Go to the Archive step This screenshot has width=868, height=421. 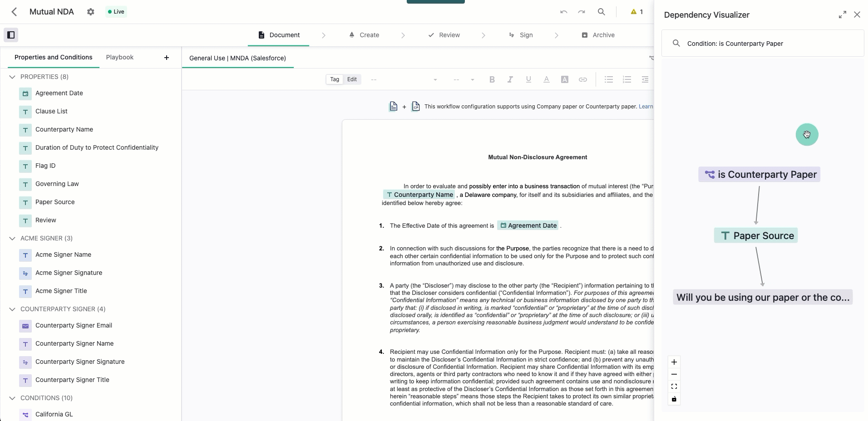click(598, 35)
